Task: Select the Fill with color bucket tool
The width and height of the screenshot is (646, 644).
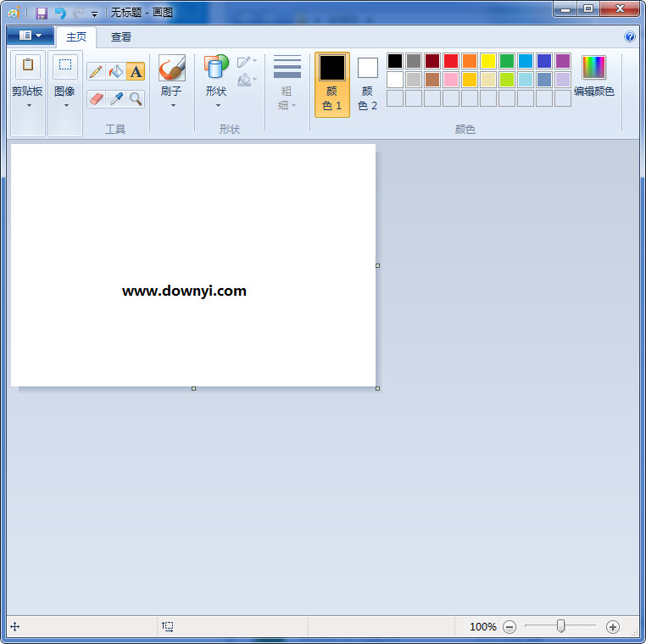Action: (x=116, y=72)
